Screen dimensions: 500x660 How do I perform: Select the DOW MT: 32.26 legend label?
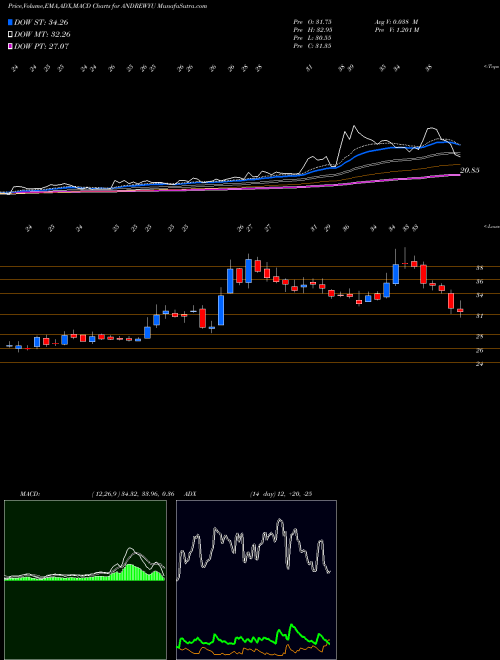click(42, 35)
